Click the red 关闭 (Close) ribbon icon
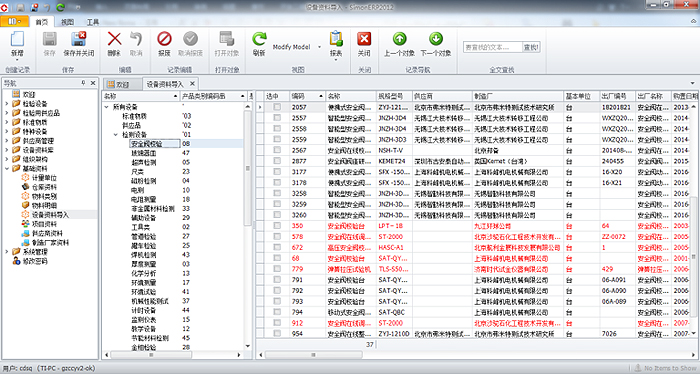 364,39
